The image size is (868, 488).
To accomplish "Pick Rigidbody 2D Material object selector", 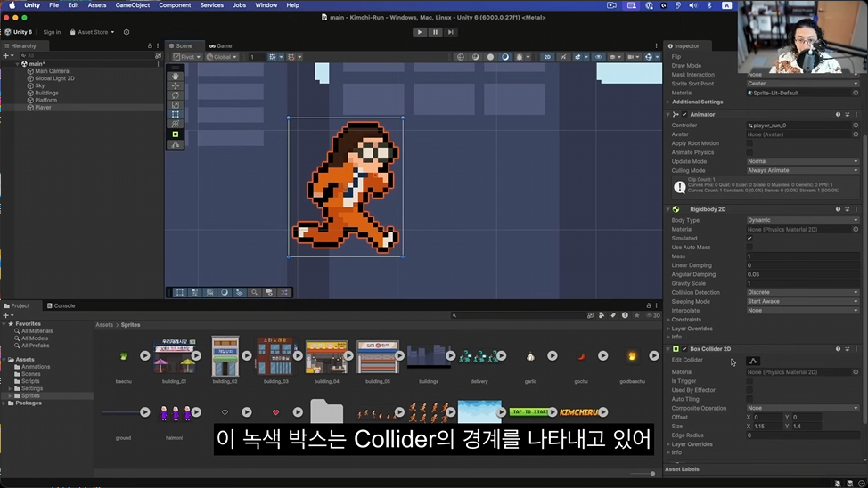I will [x=856, y=229].
